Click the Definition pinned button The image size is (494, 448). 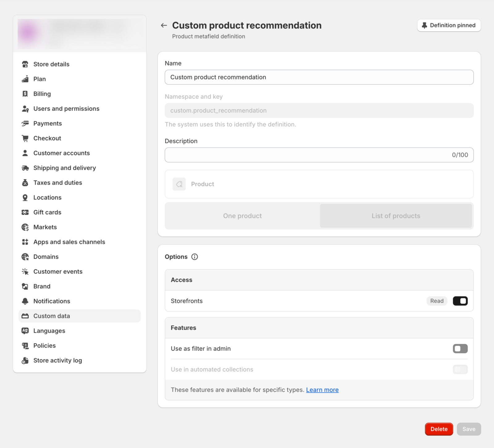pos(449,25)
